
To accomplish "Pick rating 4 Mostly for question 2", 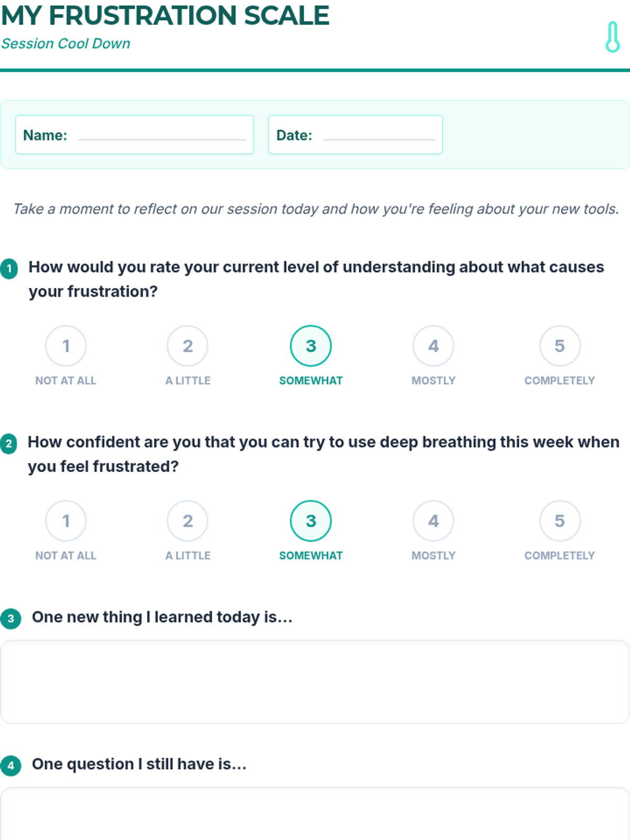I will 433,521.
